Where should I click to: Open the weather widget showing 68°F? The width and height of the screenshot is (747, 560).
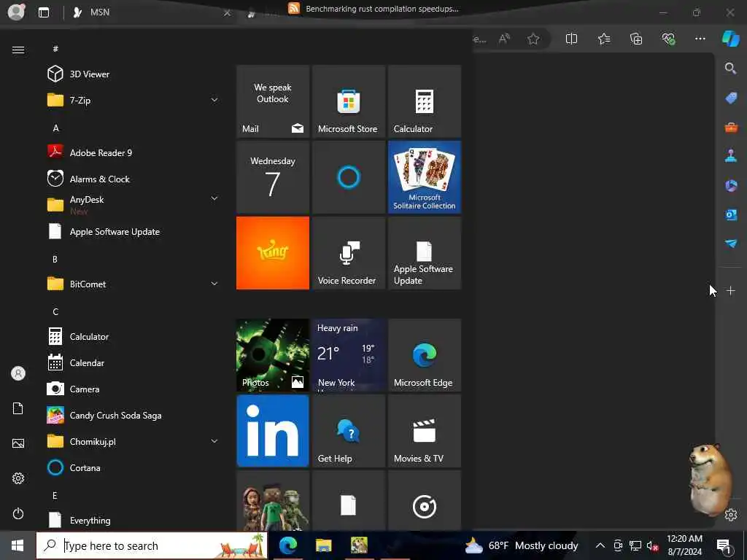(522, 545)
